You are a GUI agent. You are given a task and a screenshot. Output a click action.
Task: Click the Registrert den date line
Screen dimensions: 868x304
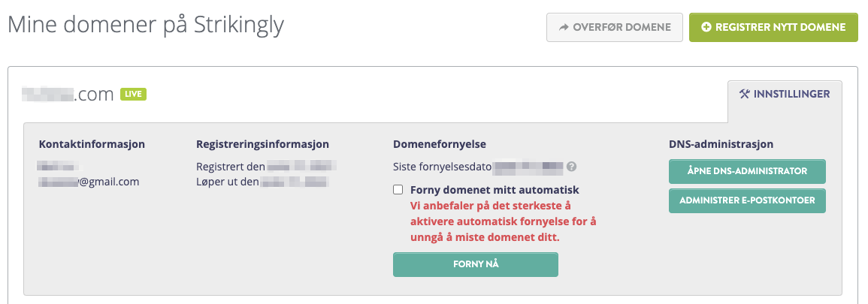pos(267,167)
